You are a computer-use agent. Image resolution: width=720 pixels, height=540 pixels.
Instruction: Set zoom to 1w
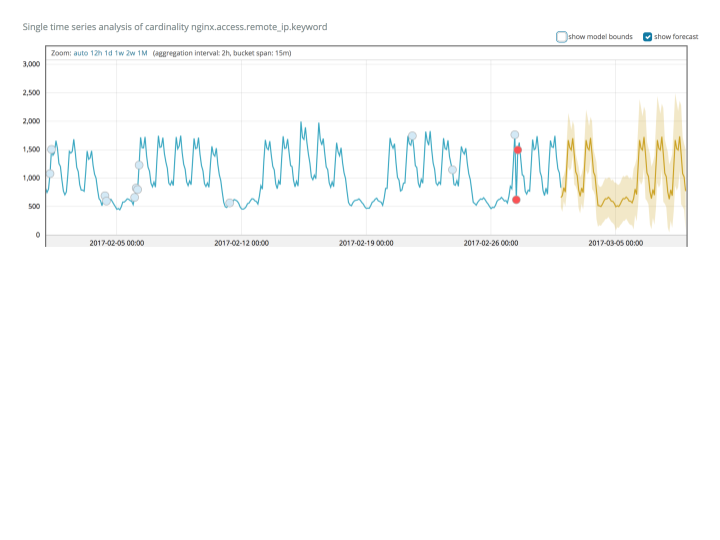(x=119, y=53)
